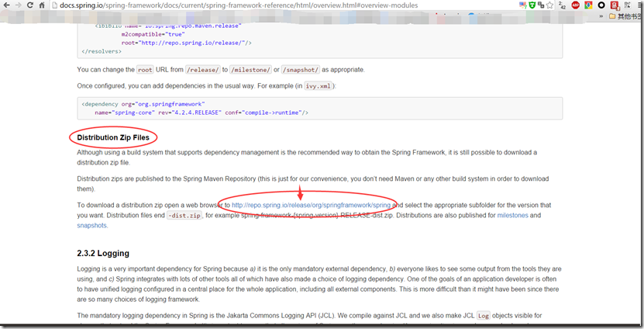Go back with the browser back arrow

(x=6, y=5)
